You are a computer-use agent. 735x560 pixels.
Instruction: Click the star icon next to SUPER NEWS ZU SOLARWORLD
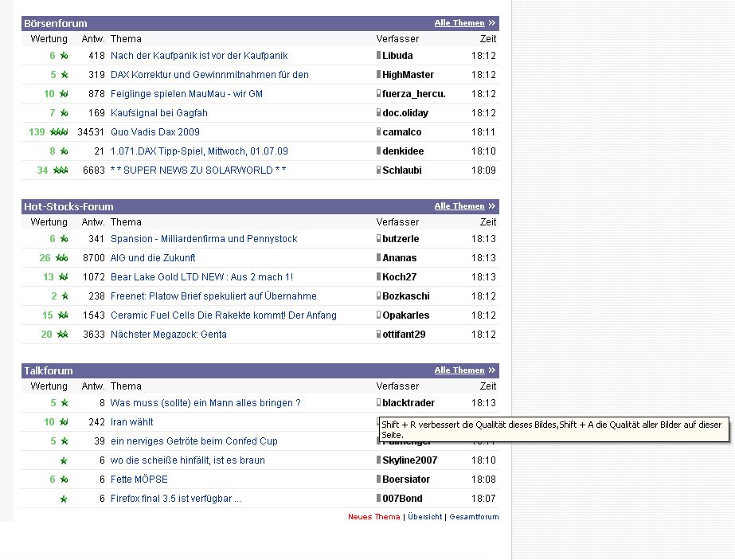(60, 170)
